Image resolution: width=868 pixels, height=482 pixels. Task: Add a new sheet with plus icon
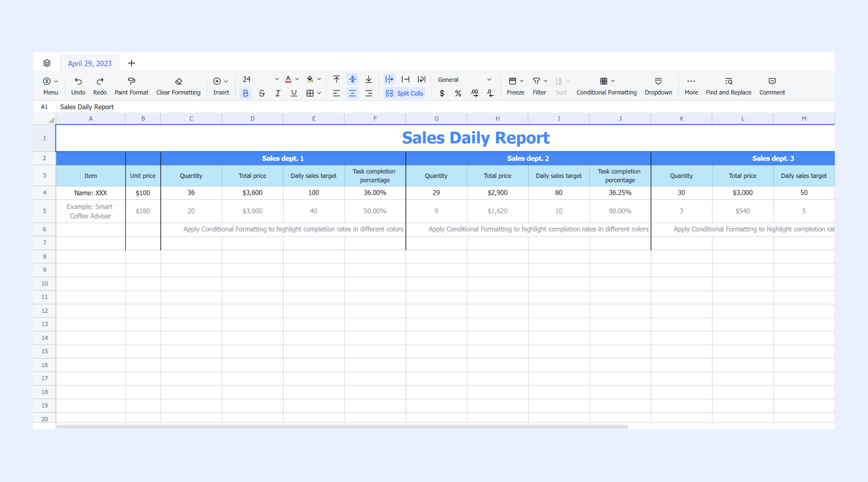click(131, 63)
